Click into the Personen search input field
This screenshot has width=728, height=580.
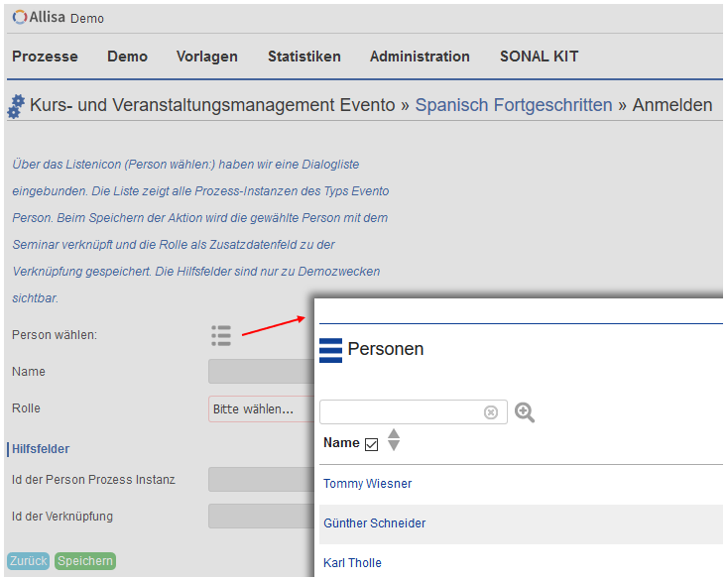(x=402, y=412)
